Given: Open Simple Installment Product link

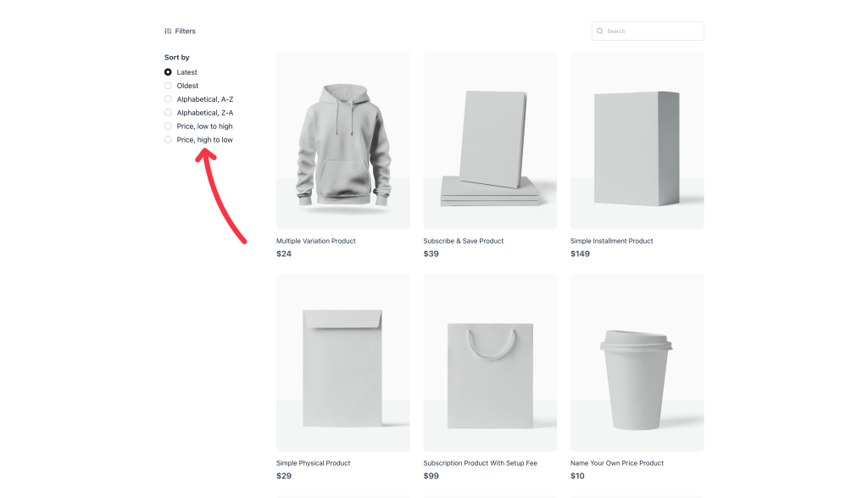Looking at the screenshot, I should pos(611,241).
